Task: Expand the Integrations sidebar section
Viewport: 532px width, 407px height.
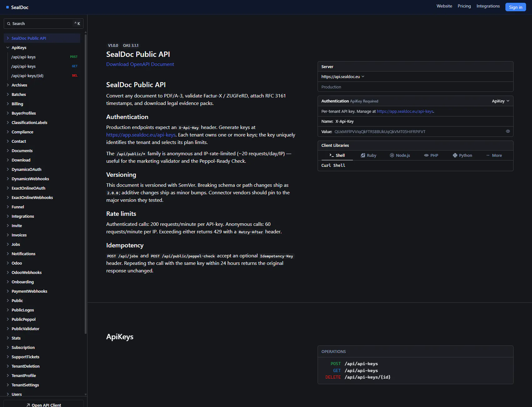Action: point(42,216)
